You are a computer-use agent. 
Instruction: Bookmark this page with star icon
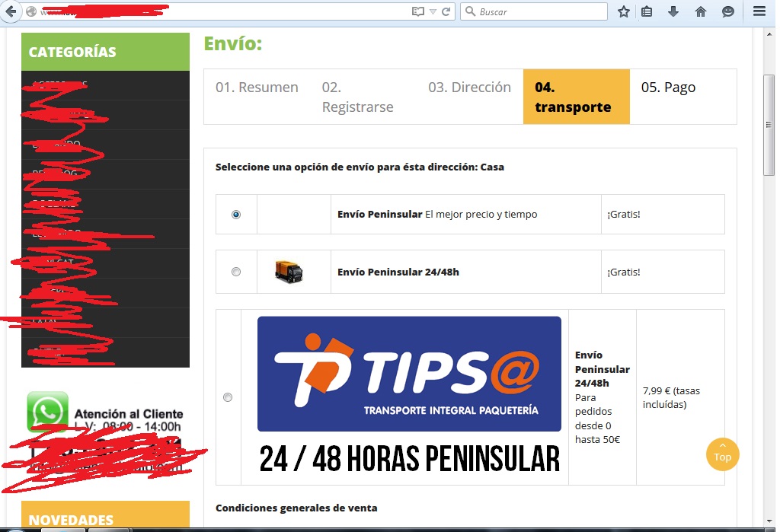point(623,11)
